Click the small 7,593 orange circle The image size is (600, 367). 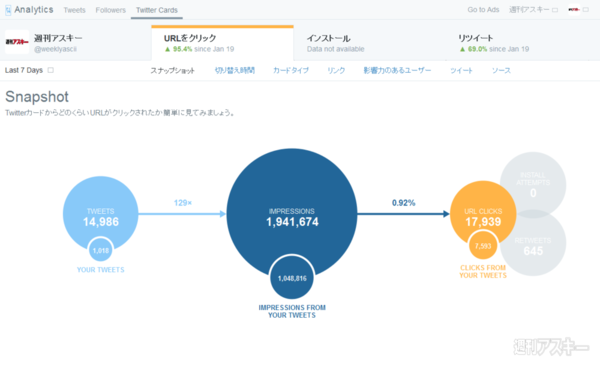pyautogui.click(x=483, y=246)
